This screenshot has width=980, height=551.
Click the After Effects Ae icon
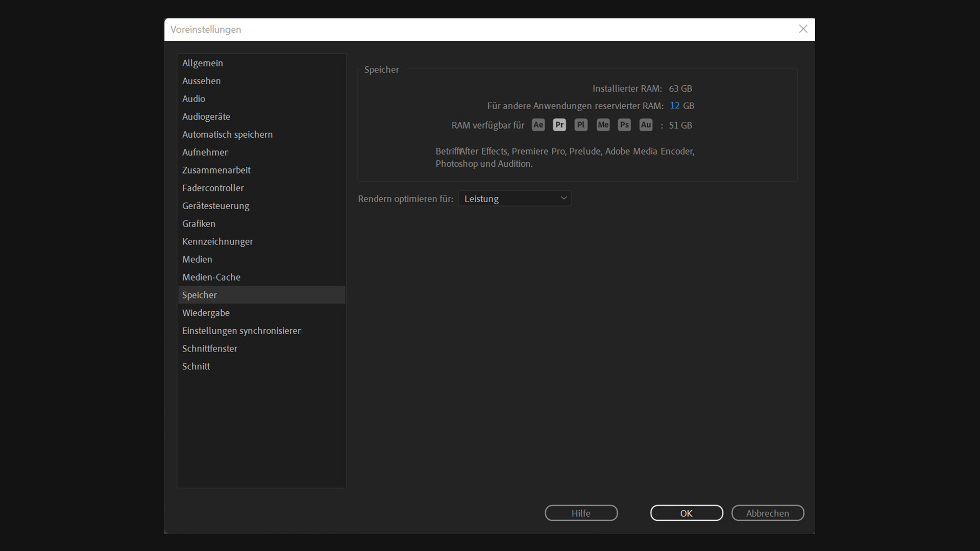point(538,125)
